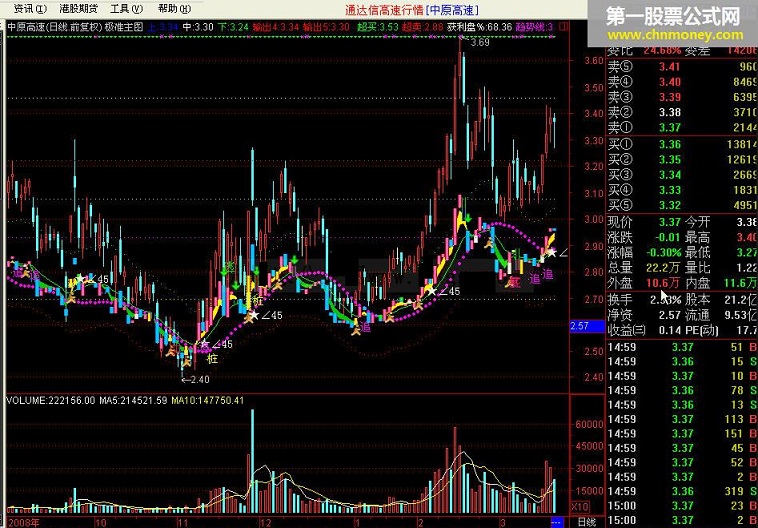Select the 14:59 trade with volume 113
The image size is (758, 528).
(682, 419)
